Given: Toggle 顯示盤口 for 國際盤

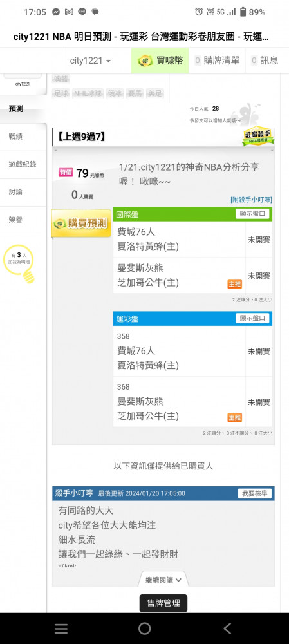Looking at the screenshot, I should pyautogui.click(x=252, y=214).
